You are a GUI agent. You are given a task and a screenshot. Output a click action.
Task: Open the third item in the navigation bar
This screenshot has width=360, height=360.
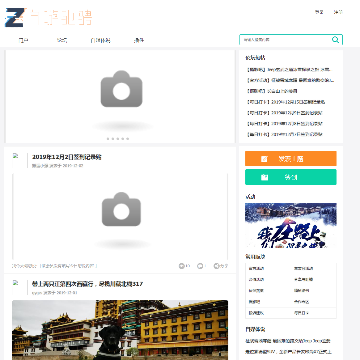(x=100, y=40)
